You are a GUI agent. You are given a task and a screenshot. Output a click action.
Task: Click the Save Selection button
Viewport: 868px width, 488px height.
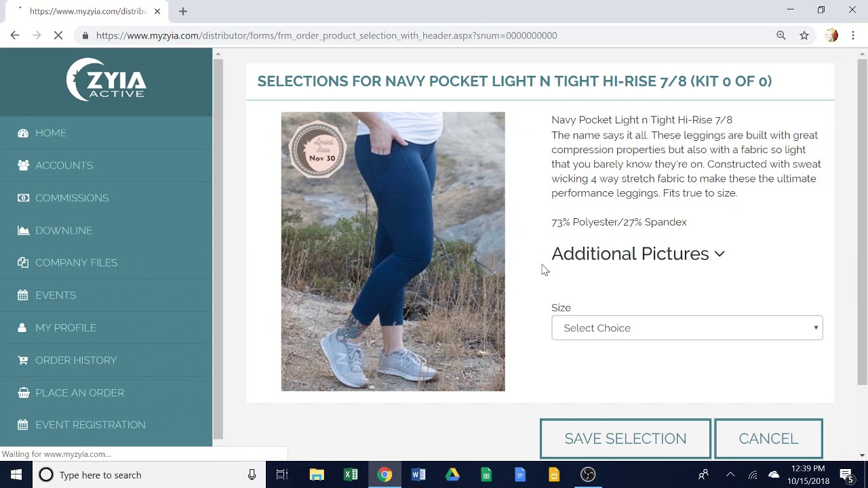625,439
